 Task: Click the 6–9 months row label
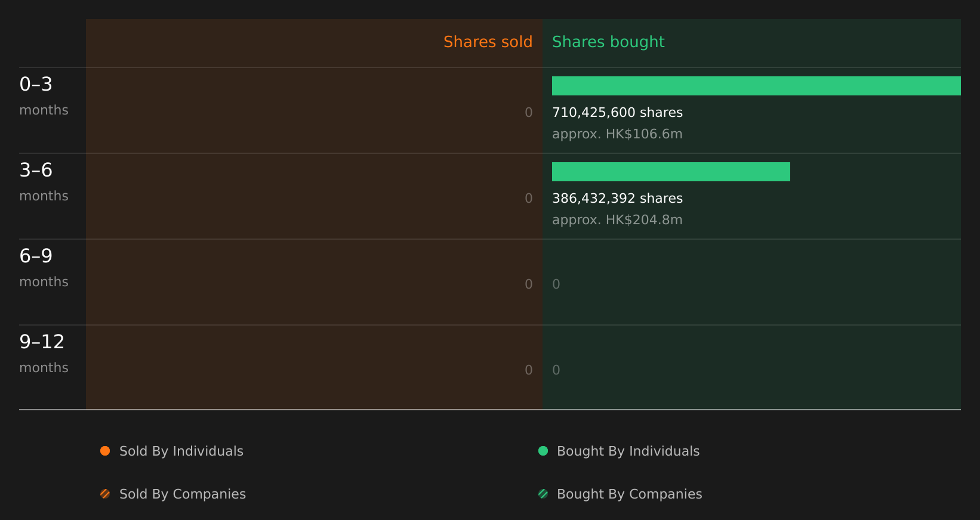(x=44, y=268)
